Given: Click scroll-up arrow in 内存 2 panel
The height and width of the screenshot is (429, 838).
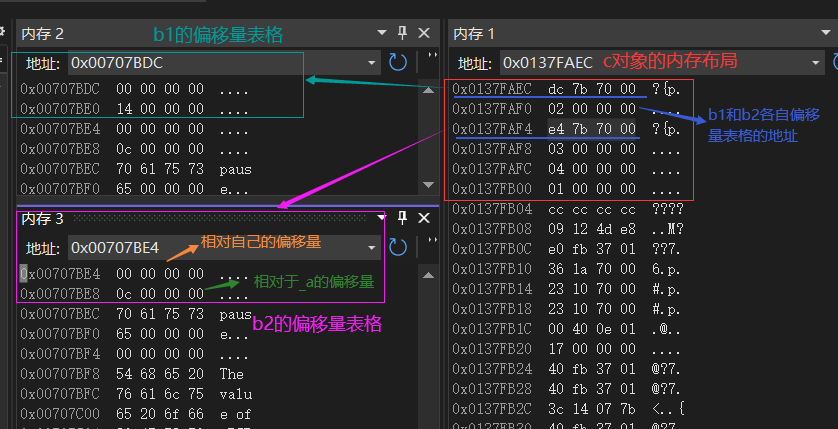Looking at the screenshot, I should [x=428, y=90].
